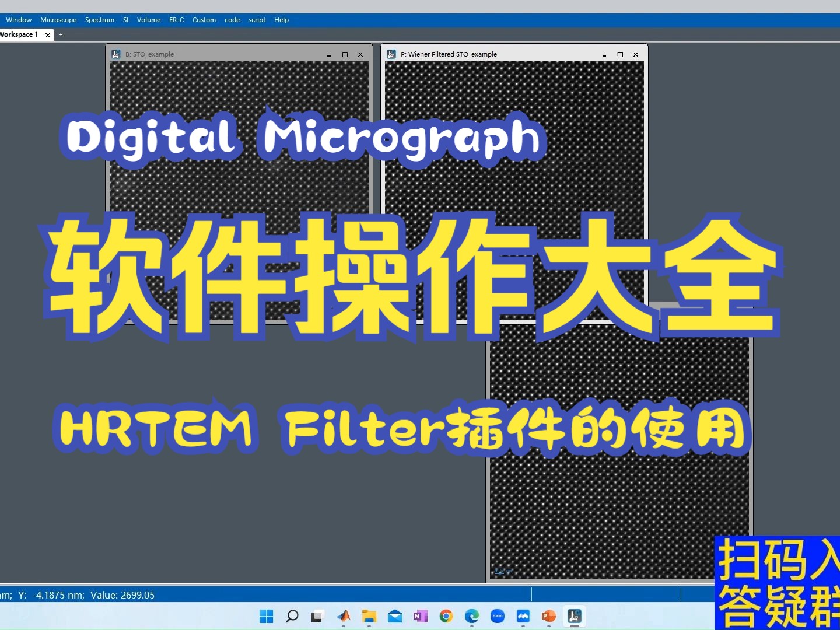The width and height of the screenshot is (840, 630).
Task: Open the Volume menu
Action: tap(149, 20)
